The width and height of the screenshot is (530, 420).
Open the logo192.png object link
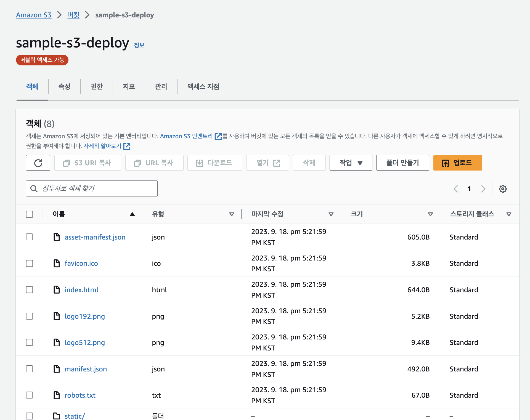click(85, 316)
